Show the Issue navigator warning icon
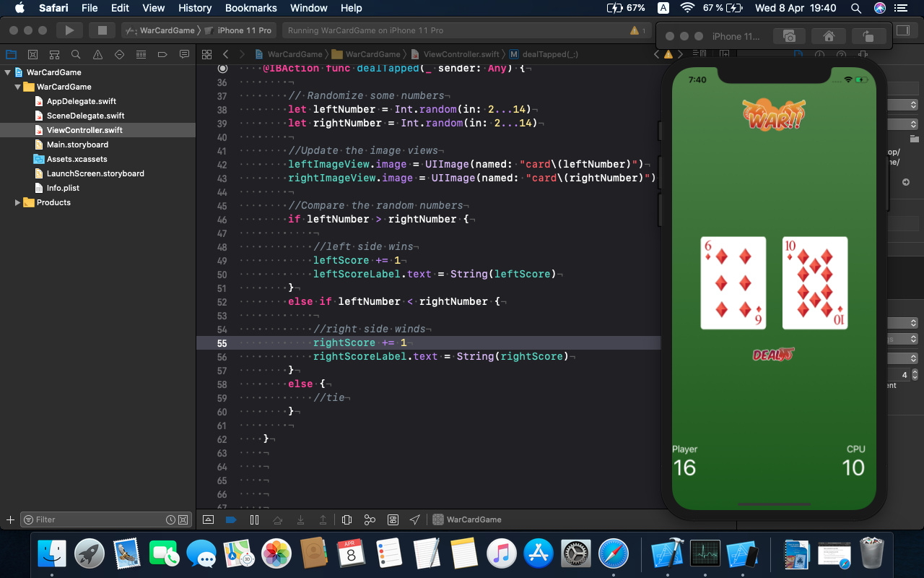The height and width of the screenshot is (578, 924). [97, 54]
